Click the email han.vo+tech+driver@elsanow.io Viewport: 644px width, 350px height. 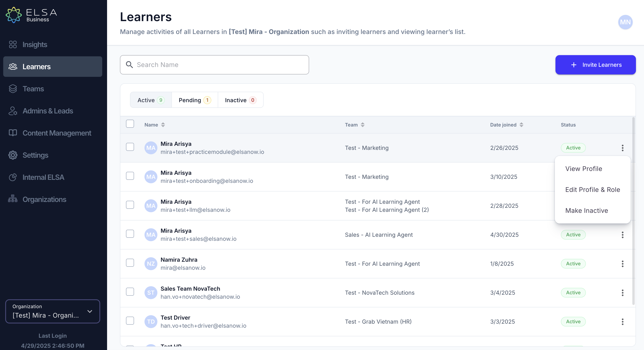203,326
